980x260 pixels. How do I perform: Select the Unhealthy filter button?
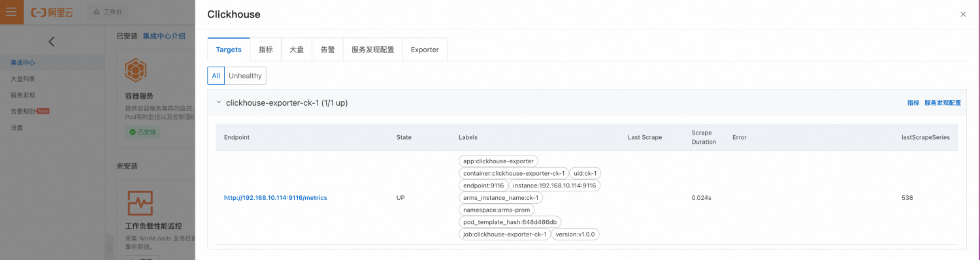point(245,76)
